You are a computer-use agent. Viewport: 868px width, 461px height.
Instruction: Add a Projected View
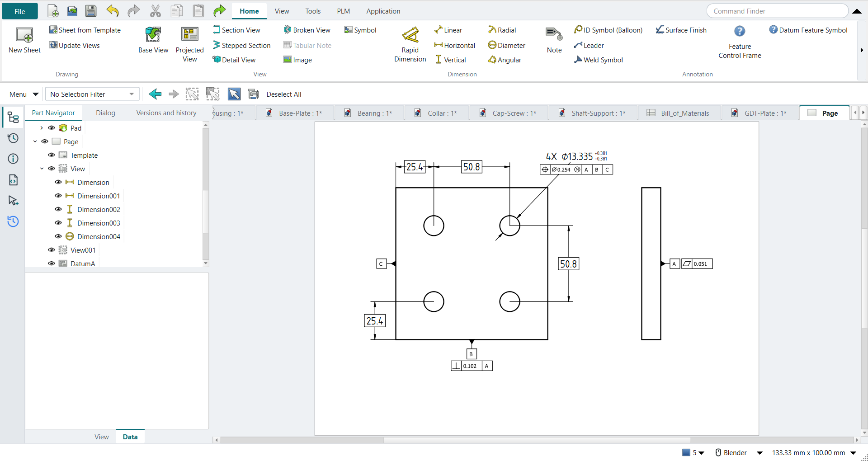190,44
